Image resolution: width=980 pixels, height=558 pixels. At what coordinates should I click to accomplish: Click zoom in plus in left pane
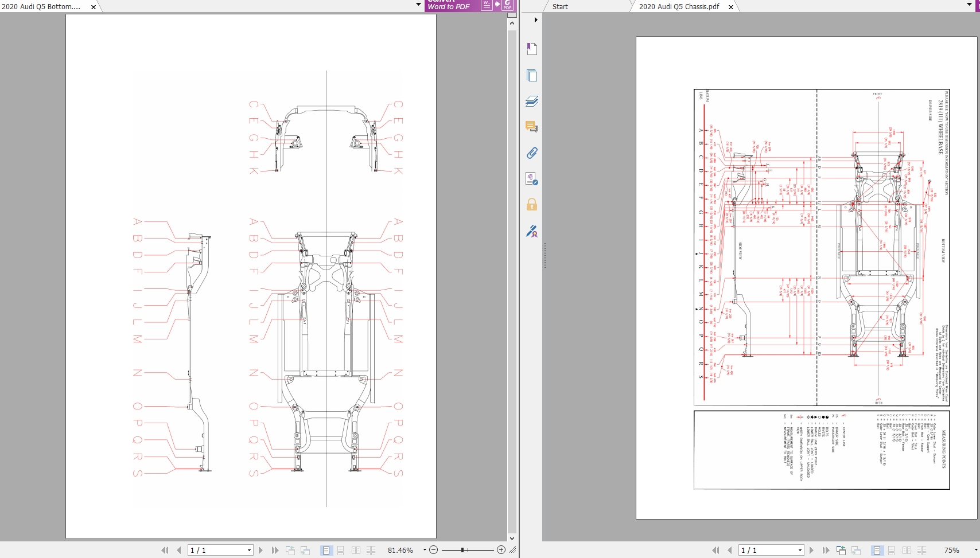501,550
